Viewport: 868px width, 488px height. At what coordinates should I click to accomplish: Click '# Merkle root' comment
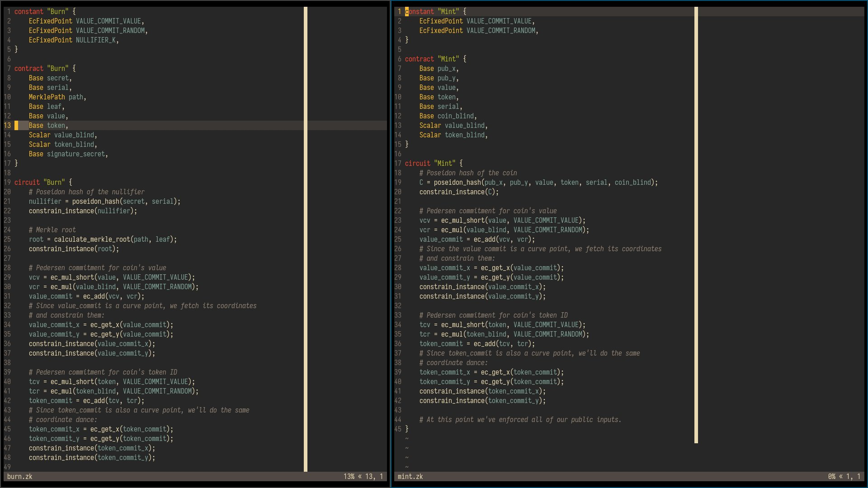pos(52,230)
